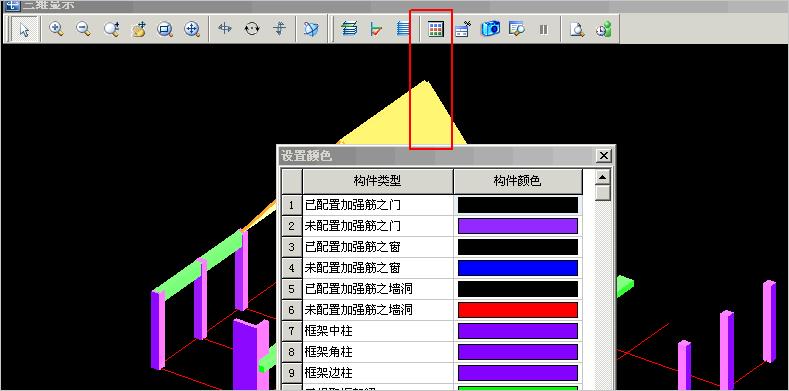Click the scrollbar up arrow in the color list

pos(603,177)
